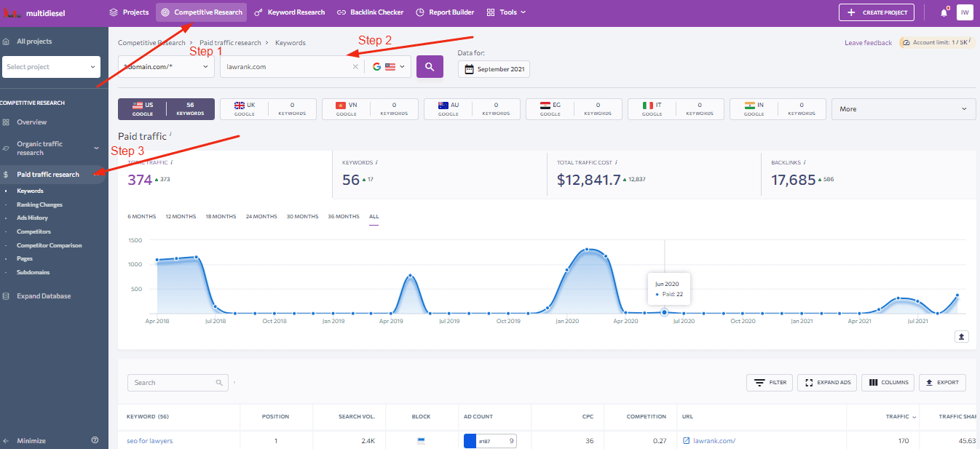
Task: Click the notification bell icon
Action: pyautogui.click(x=944, y=12)
